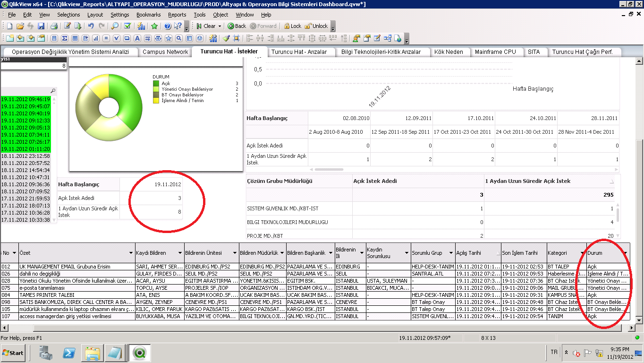Create a List Box object
This screenshot has width=644, height=363.
[54, 38]
